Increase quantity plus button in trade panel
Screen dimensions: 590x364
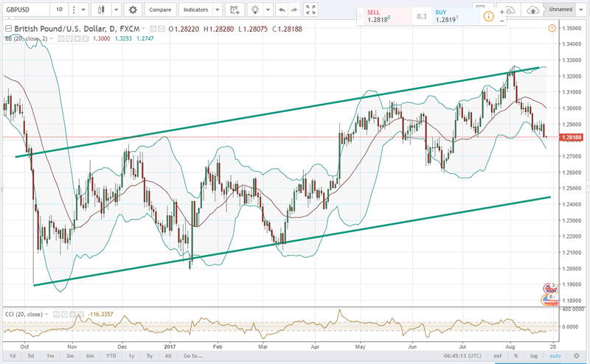click(x=502, y=12)
